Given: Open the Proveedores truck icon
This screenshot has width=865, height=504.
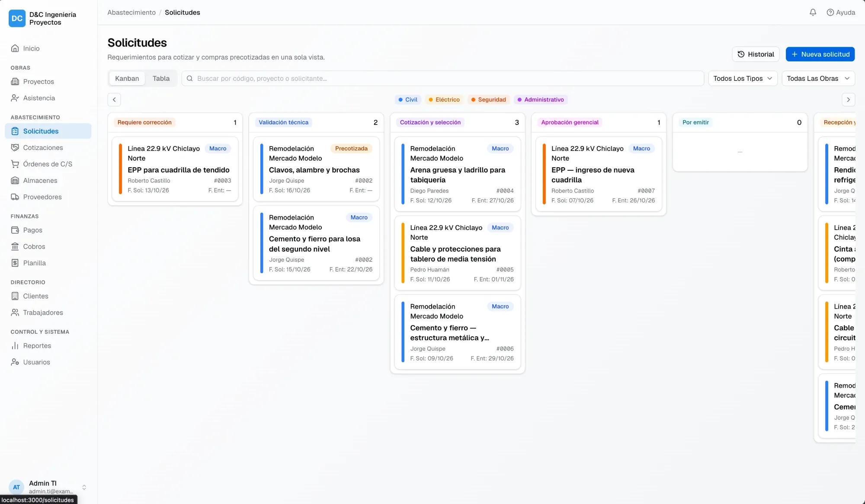Looking at the screenshot, I should pyautogui.click(x=15, y=197).
